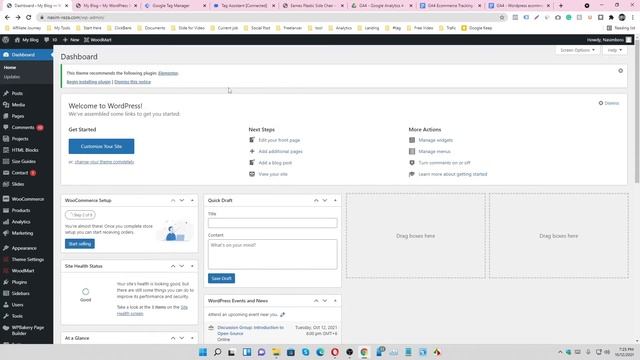
Task: Click Add additional pages link
Action: click(x=280, y=151)
